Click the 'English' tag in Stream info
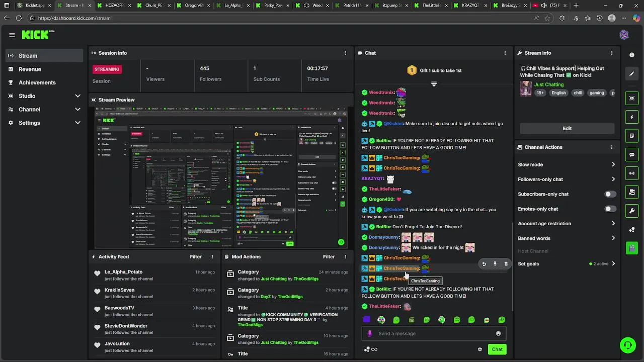 click(x=558, y=93)
